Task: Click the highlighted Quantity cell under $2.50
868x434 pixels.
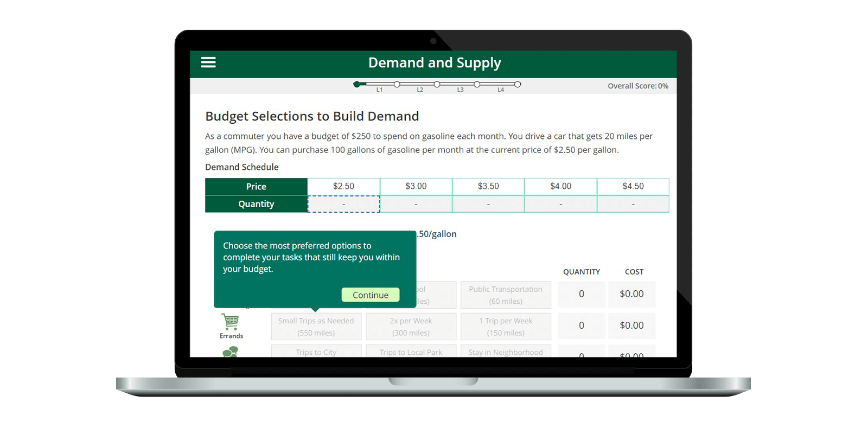Action: click(343, 204)
